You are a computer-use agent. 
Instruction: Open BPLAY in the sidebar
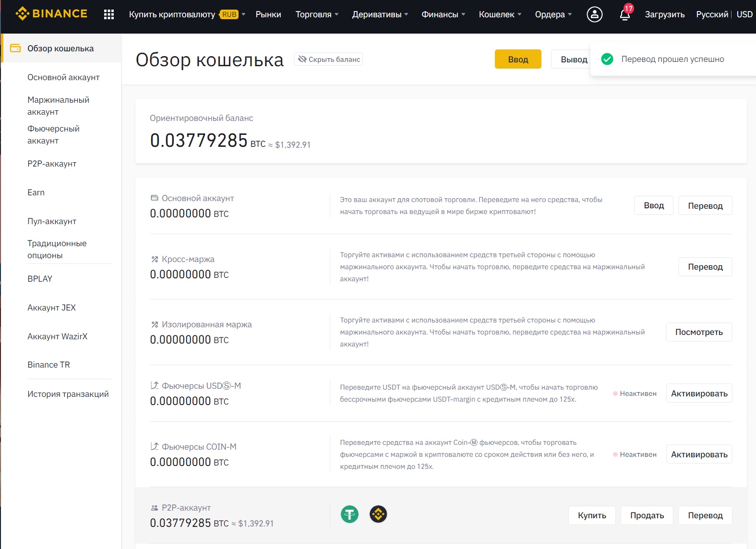tap(40, 279)
